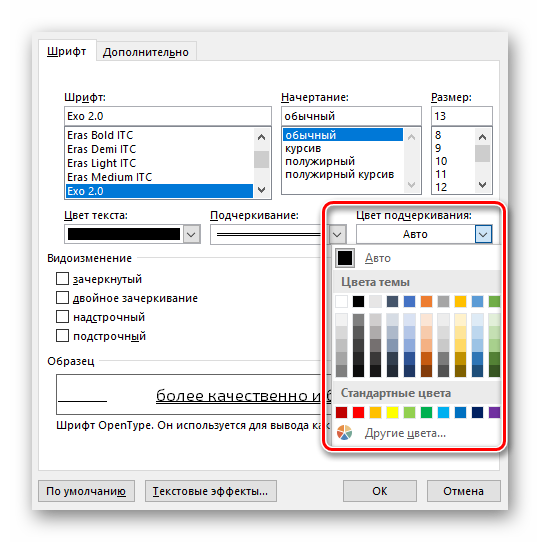Click the Текстовые эффекты button
The image size is (540, 542).
pos(211,491)
